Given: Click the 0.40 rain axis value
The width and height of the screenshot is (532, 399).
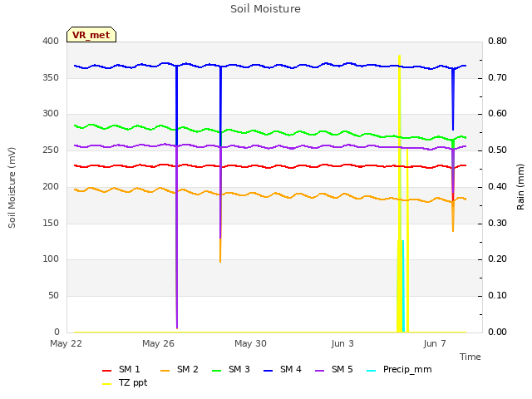Looking at the screenshot, I should [x=497, y=186].
